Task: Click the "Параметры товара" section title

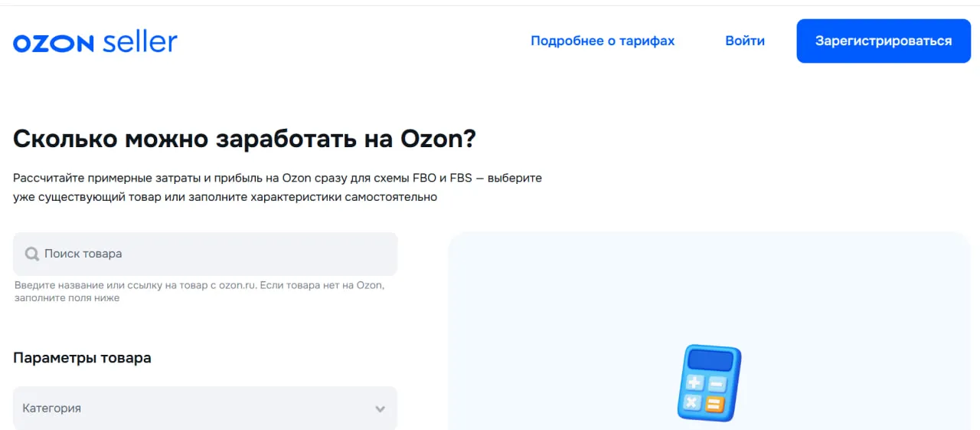Action: (x=82, y=358)
